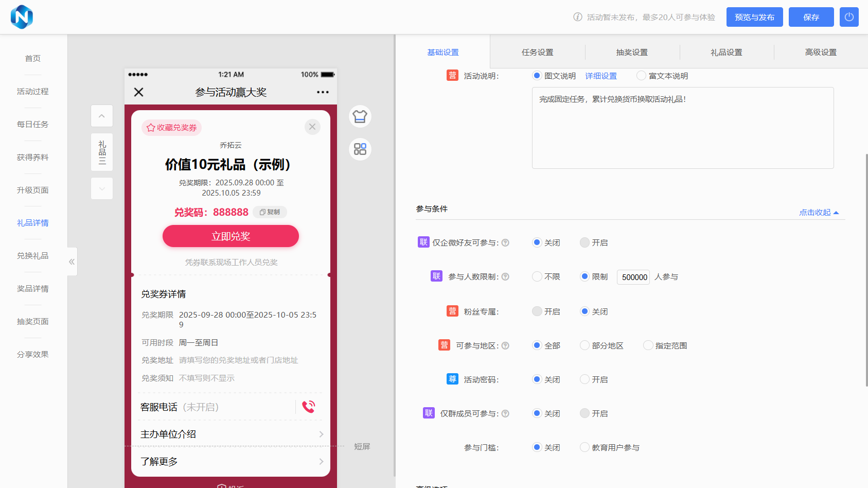
Task: Switch to the 抽奖设置 tab
Action: click(x=632, y=53)
